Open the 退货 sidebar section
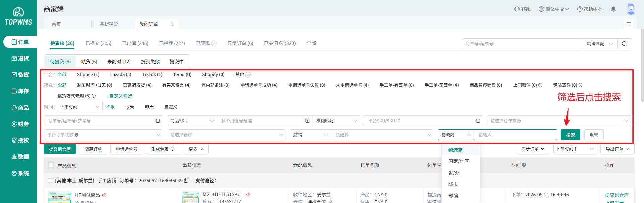Image resolution: width=644 pixels, height=203 pixels. [20, 58]
